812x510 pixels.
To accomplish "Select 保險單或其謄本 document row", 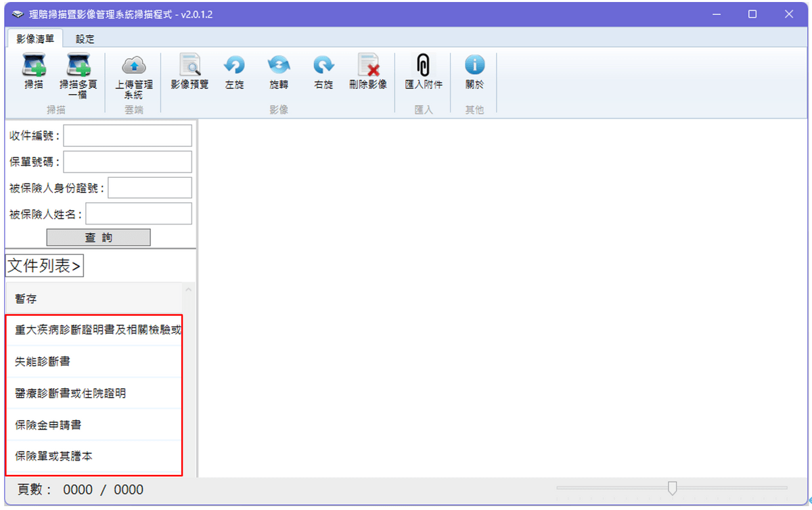I will 94,456.
